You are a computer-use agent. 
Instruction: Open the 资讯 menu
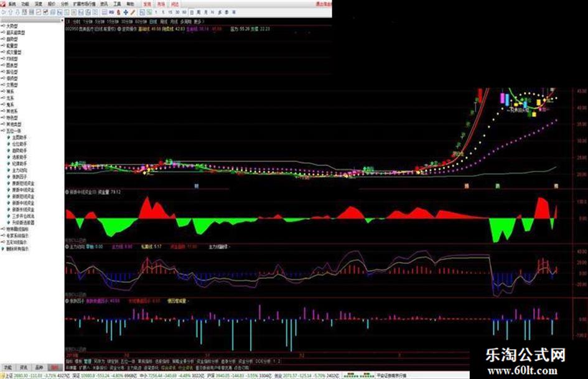tap(104, 4)
